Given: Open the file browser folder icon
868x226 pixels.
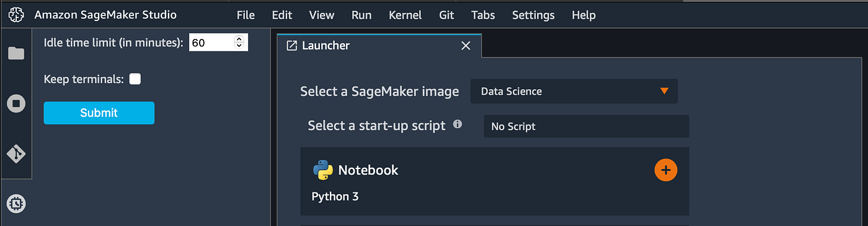Looking at the screenshot, I should point(16,53).
